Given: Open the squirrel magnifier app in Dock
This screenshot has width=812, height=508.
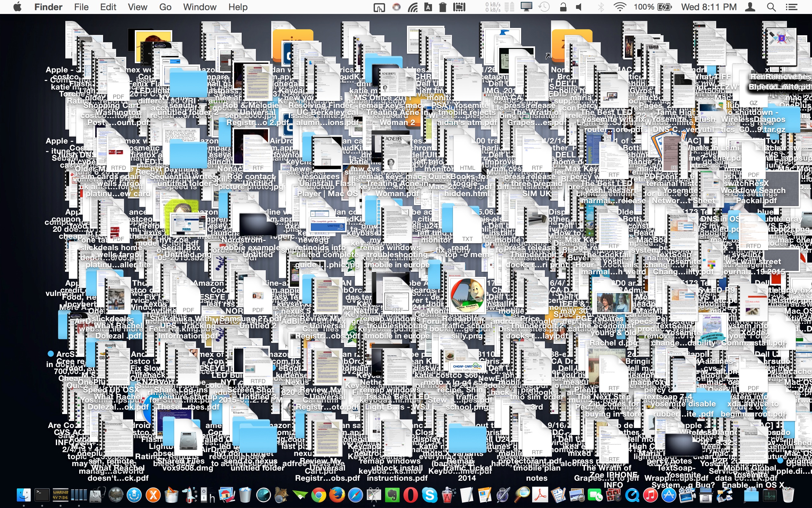Looking at the screenshot, I should (x=282, y=495).
